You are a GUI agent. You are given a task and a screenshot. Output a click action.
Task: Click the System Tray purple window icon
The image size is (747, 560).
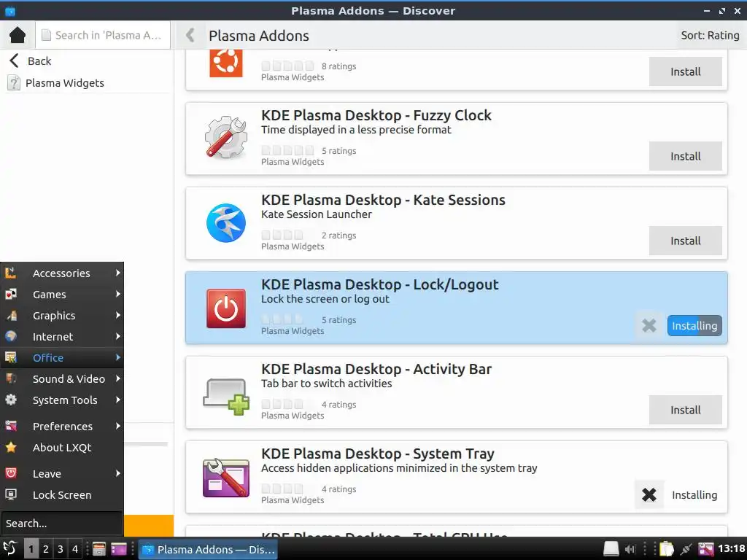226,478
